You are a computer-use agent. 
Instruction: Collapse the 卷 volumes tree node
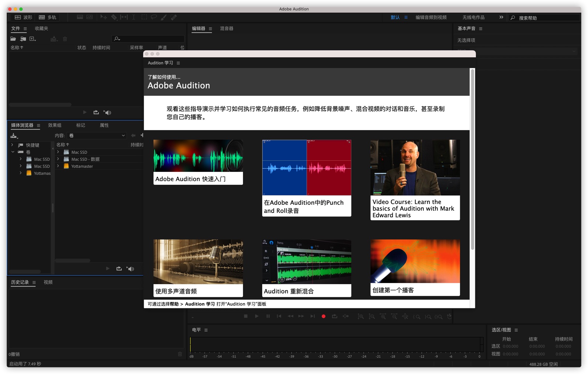(13, 152)
